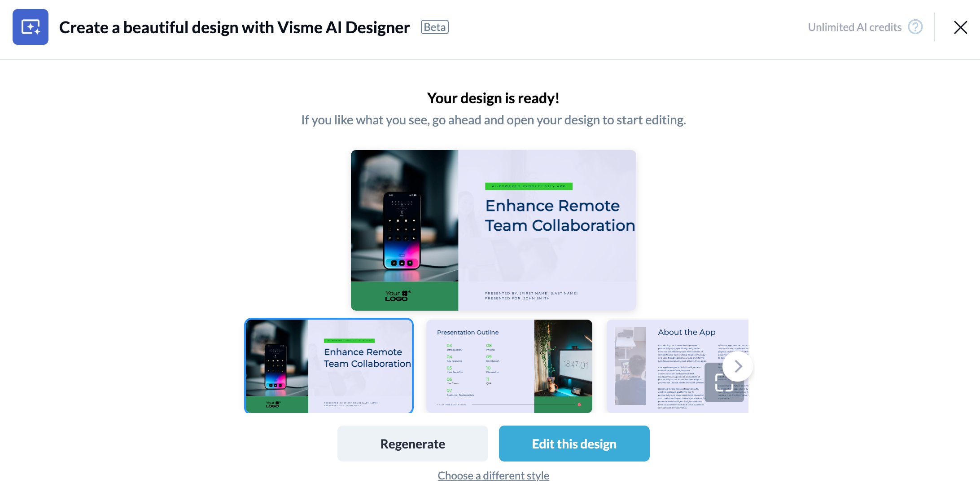The height and width of the screenshot is (501, 980).
Task: Click the Create a beautiful design title
Action: click(234, 27)
